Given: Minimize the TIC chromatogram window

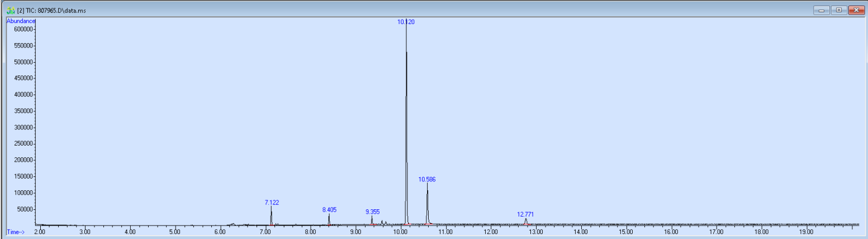Looking at the screenshot, I should [x=822, y=10].
